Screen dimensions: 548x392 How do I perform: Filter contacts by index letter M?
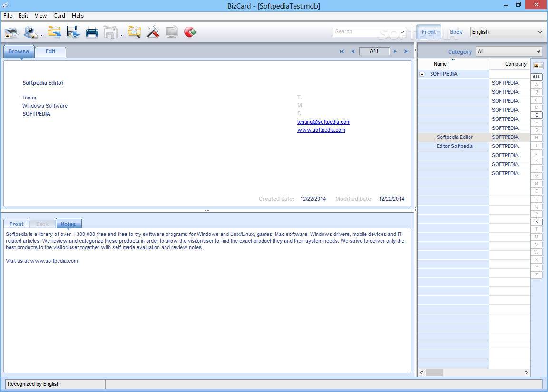click(x=537, y=176)
